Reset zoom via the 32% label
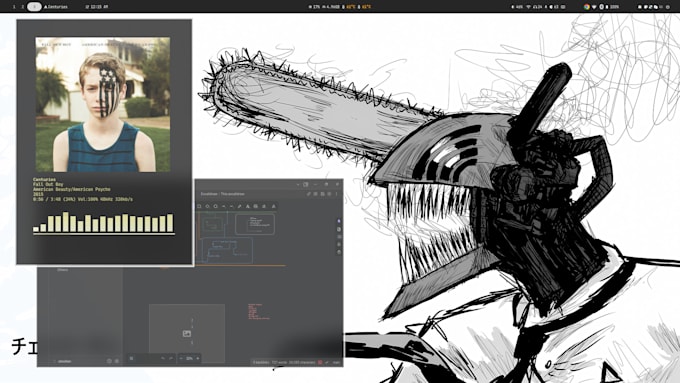This screenshot has height=383, width=680. click(189, 358)
